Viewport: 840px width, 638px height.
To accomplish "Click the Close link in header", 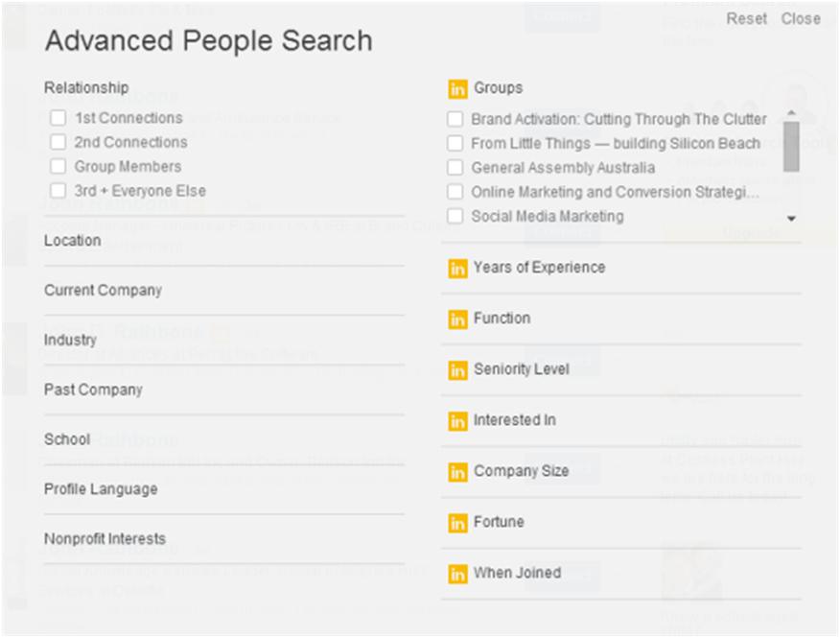I will [801, 19].
